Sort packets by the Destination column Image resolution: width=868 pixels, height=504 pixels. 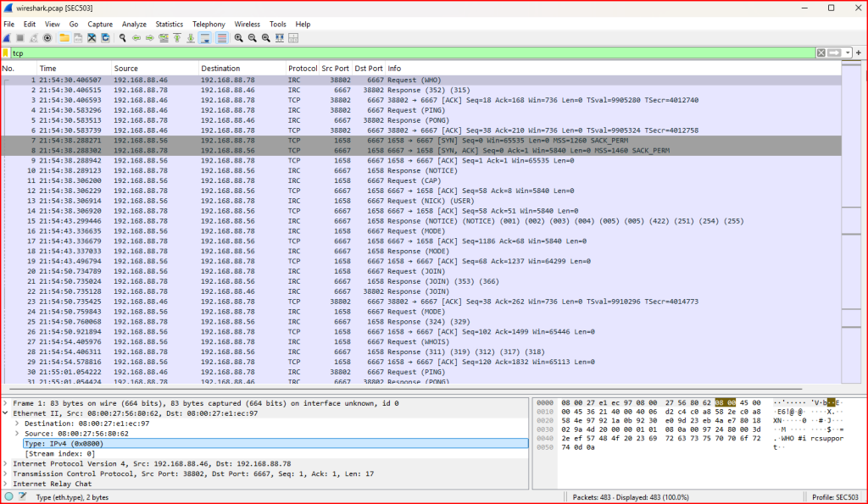pos(242,69)
